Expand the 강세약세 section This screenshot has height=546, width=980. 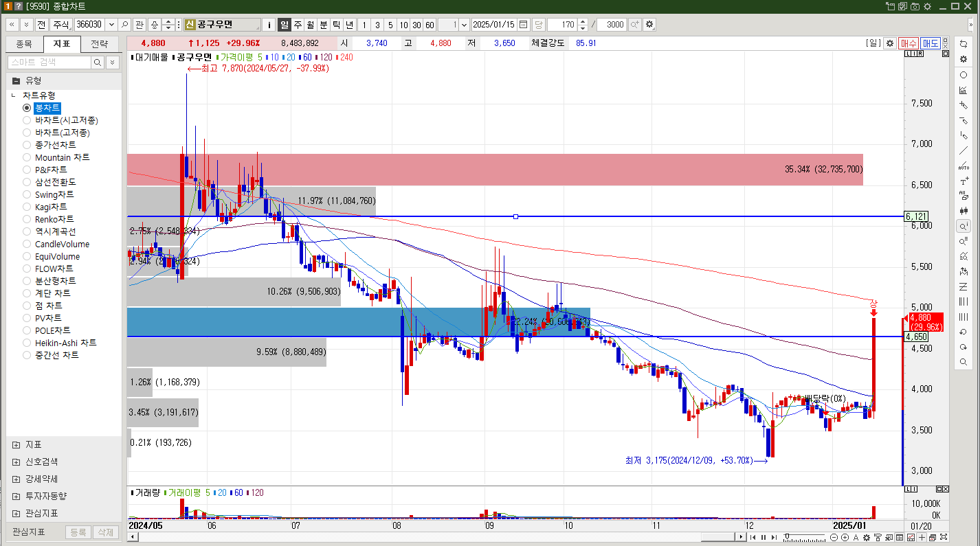click(x=16, y=479)
